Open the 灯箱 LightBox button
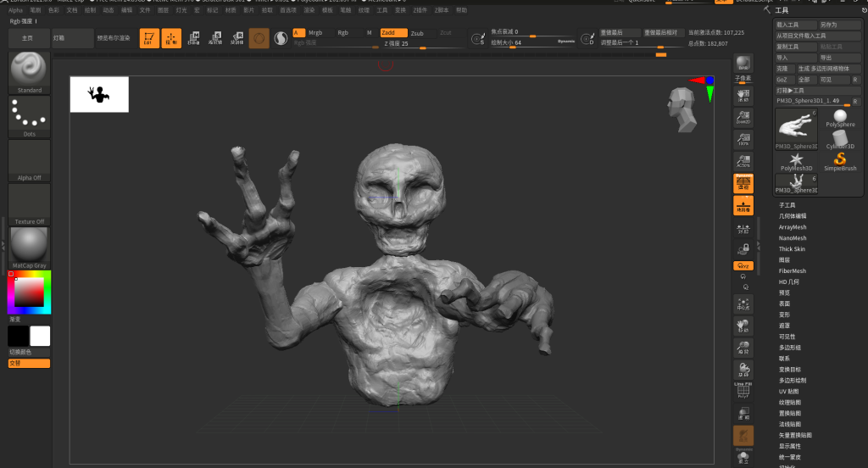The width and height of the screenshot is (868, 468). [72, 38]
